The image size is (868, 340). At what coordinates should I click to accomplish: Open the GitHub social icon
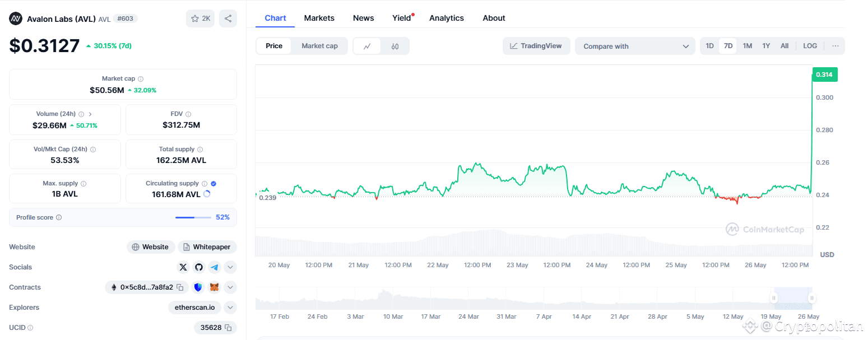pos(198,267)
